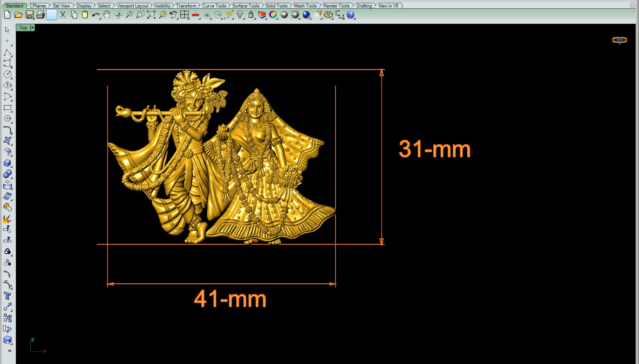Save the model with the floppy icon
Image resolution: width=639 pixels, height=364 pixels.
29,15
